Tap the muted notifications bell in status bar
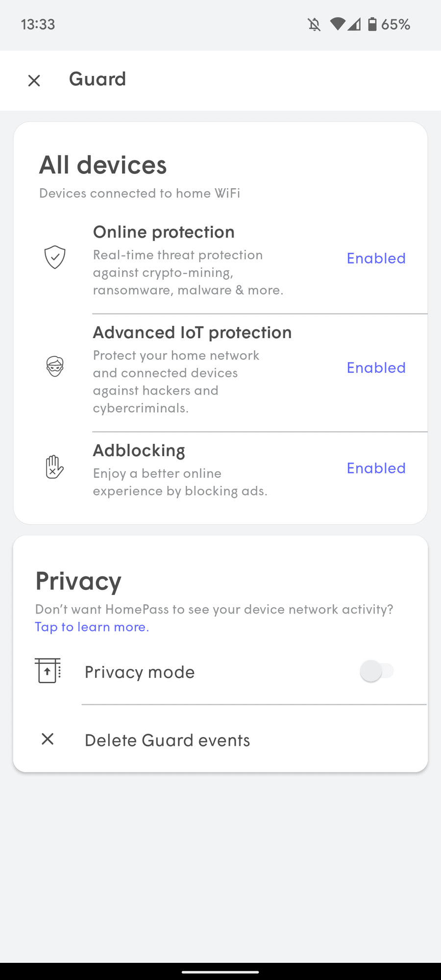The image size is (441, 980). click(314, 24)
